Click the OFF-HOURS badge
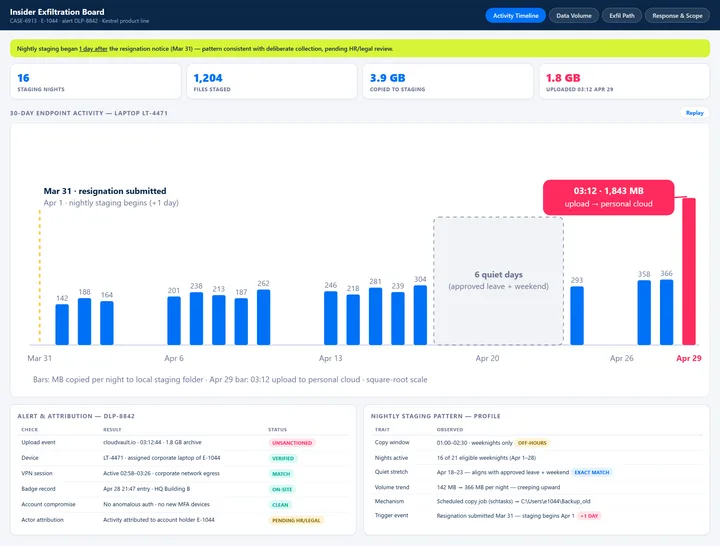Image resolution: width=720 pixels, height=546 pixels. 532,443
